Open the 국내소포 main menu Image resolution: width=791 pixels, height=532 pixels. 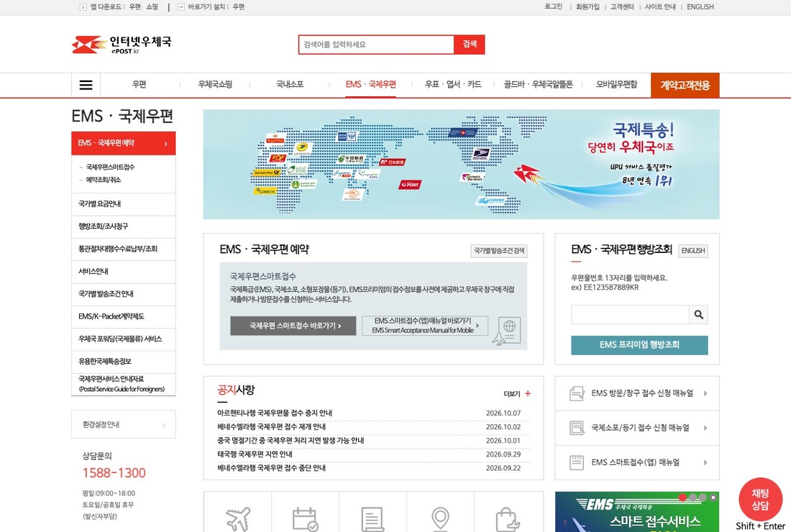(x=290, y=84)
